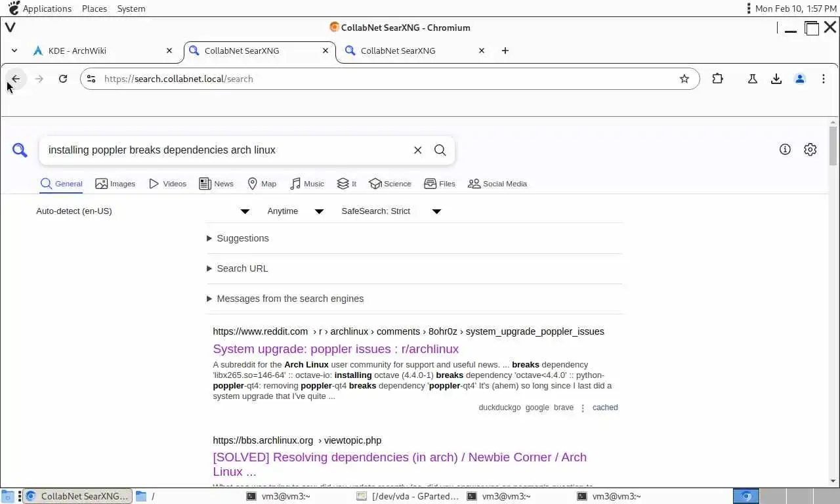Reload the current page

point(63,79)
